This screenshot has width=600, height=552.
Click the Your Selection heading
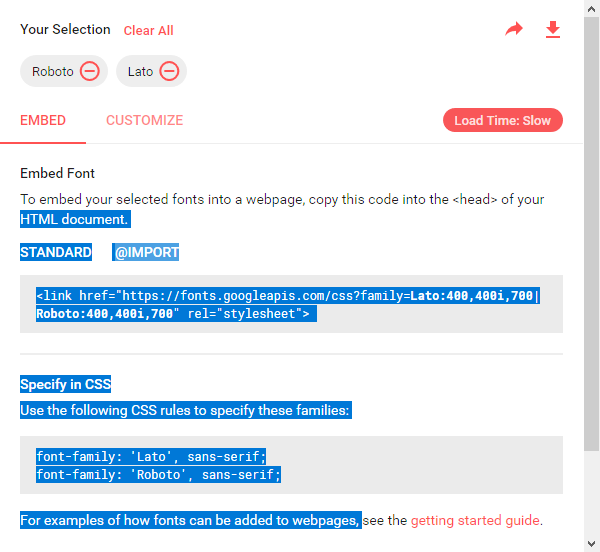[x=65, y=29]
